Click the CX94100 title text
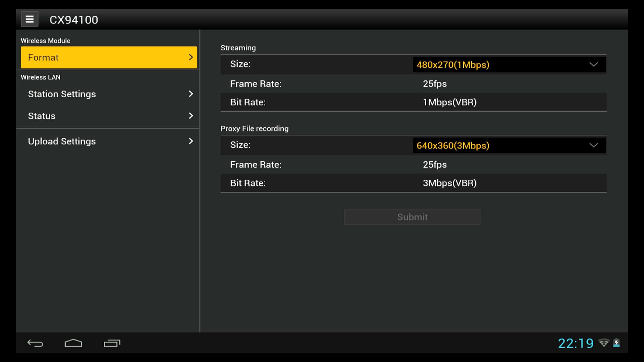 (74, 20)
